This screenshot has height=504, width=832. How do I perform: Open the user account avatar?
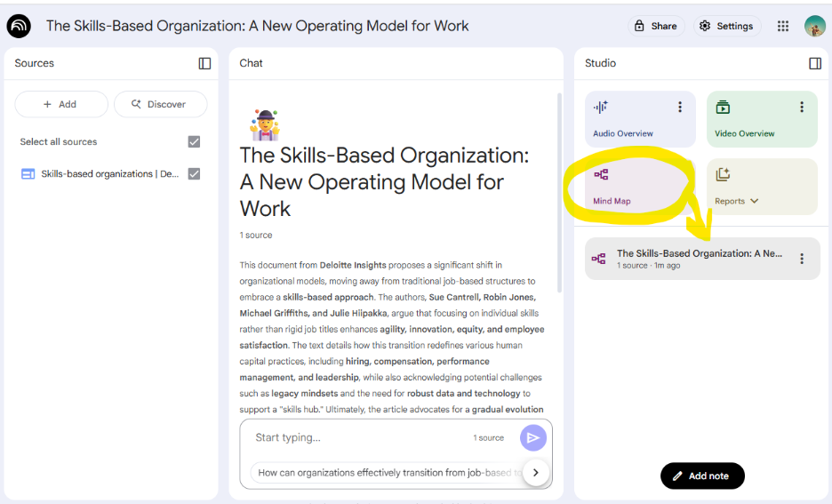tap(814, 26)
